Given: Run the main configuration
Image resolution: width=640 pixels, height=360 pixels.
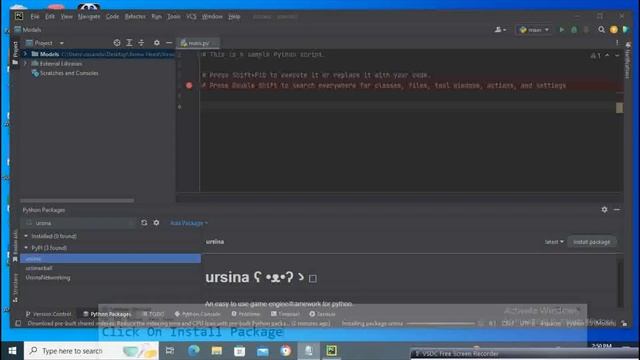Looking at the screenshot, I should point(562,30).
